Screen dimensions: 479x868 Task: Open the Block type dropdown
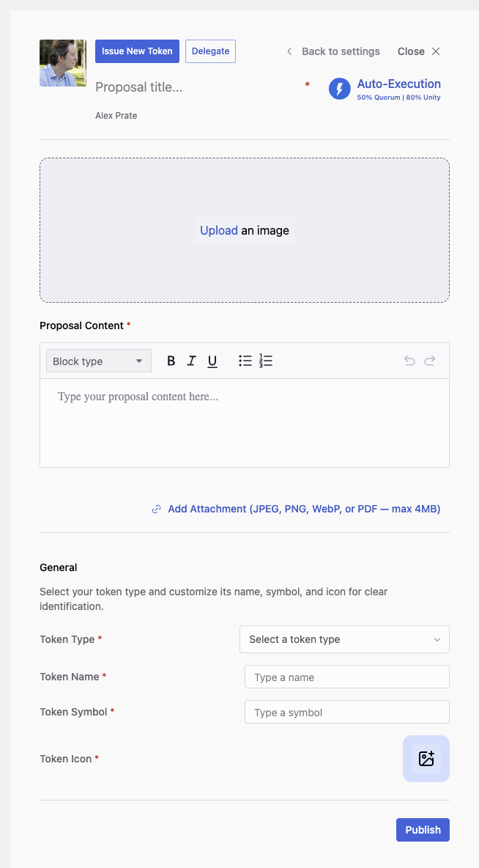coord(98,361)
